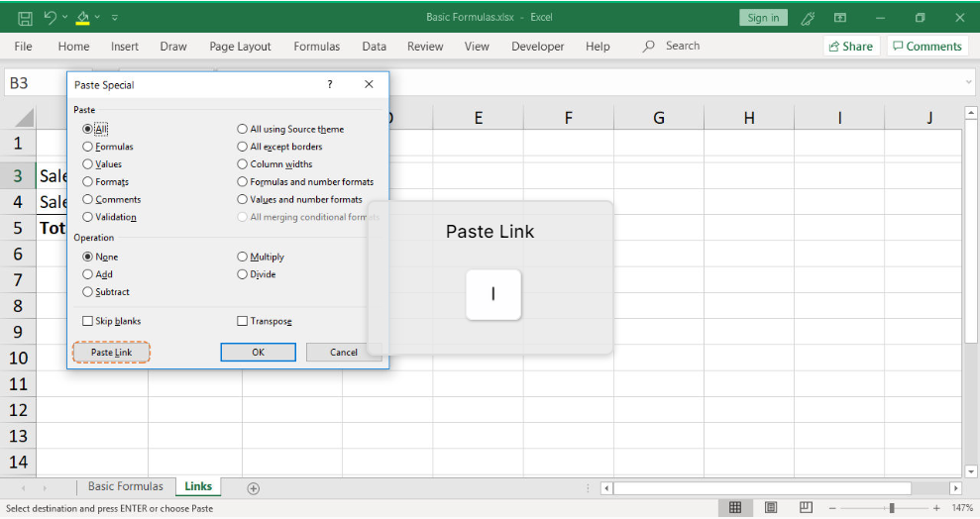Select the All paste radio option
980x519 pixels.
95,129
